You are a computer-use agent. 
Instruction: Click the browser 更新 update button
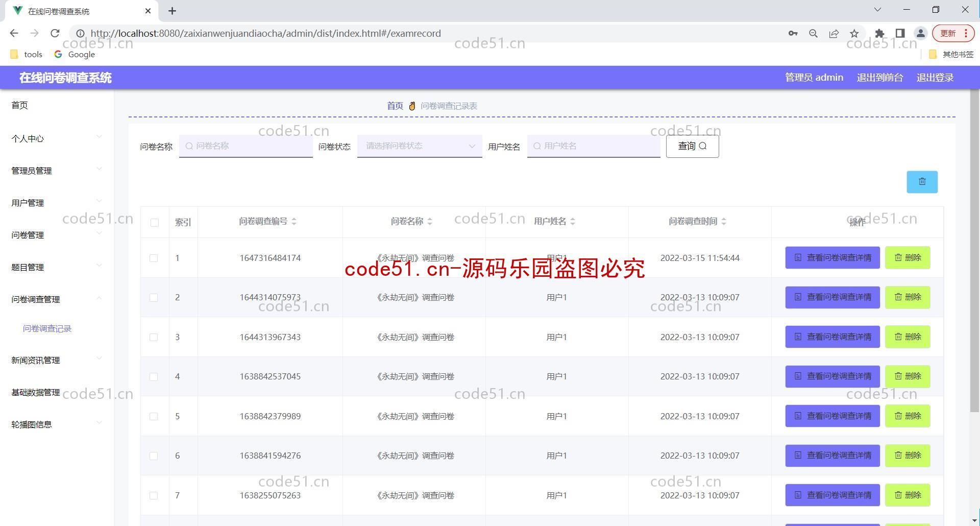[x=953, y=33]
